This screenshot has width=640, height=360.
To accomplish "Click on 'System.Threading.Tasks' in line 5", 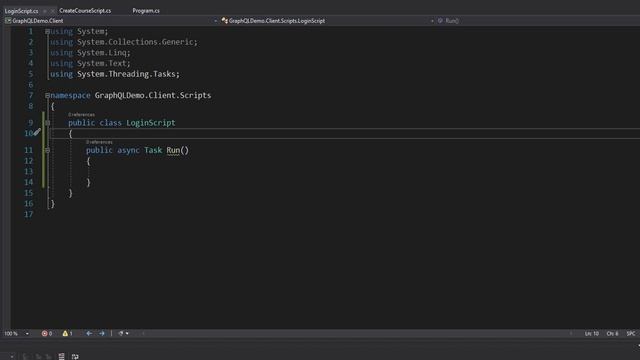I will tap(126, 74).
